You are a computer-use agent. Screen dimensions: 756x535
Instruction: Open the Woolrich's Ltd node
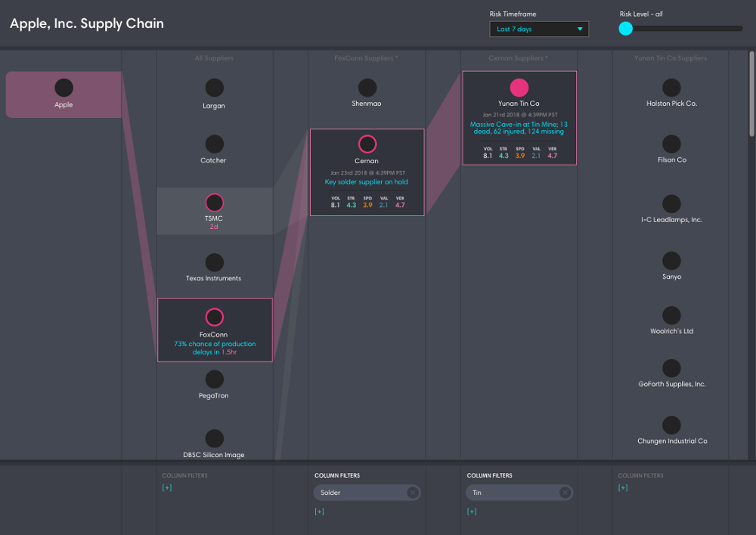[671, 315]
